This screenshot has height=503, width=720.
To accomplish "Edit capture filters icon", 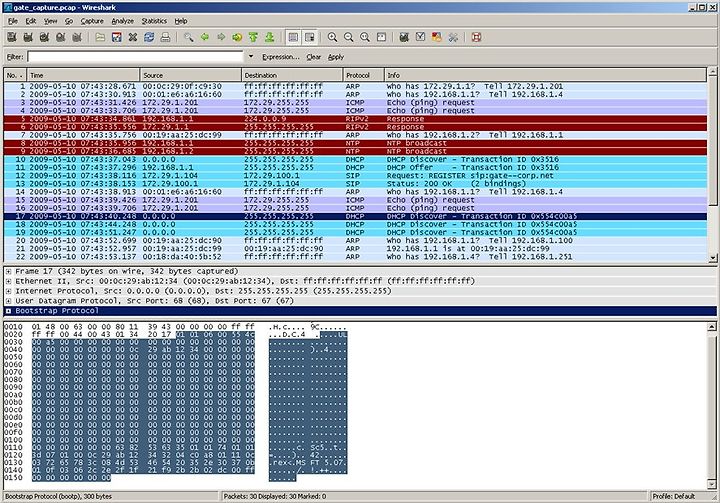I will [404, 37].
